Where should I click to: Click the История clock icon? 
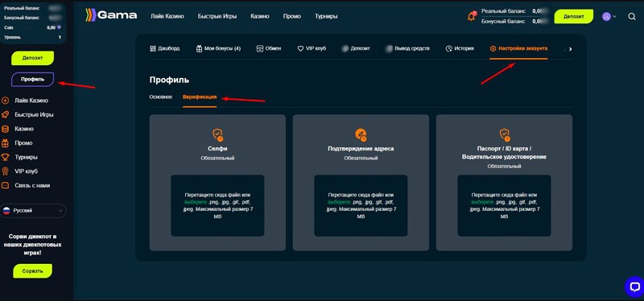coord(448,48)
